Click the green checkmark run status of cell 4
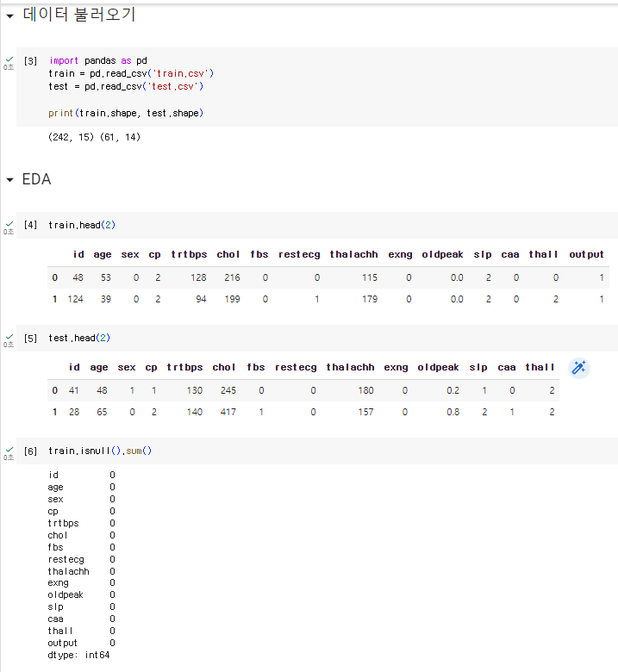This screenshot has height=672, width=618. 9,224
